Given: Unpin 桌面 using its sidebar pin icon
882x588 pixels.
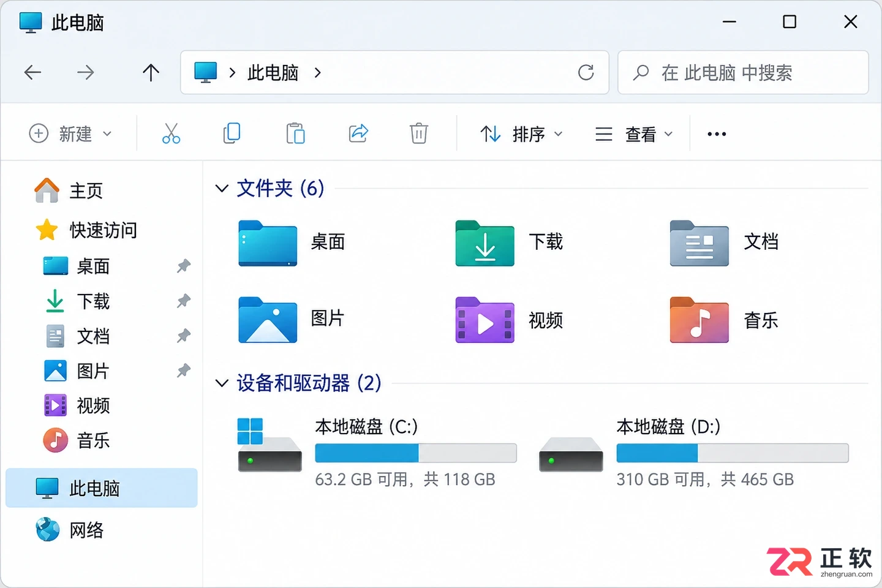Looking at the screenshot, I should [184, 266].
